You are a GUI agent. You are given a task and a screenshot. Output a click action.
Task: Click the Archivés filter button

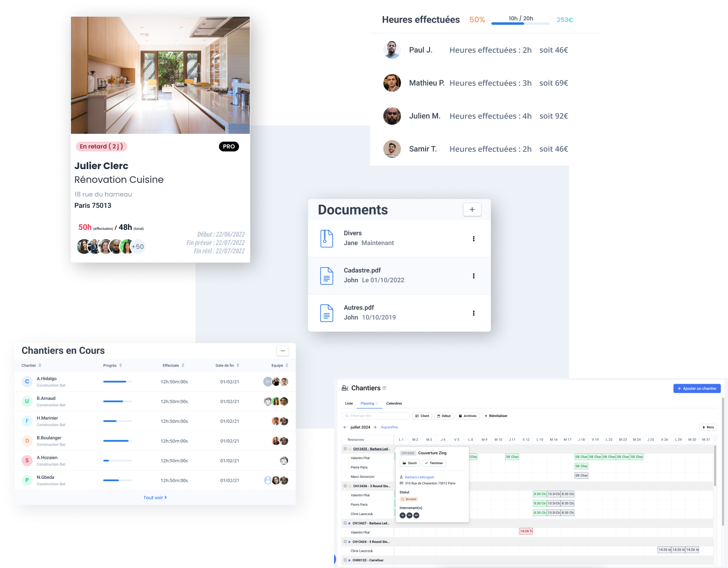click(468, 416)
